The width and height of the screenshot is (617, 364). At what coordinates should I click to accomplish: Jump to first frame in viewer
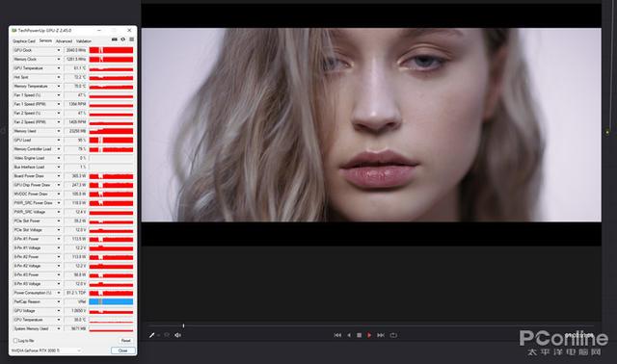pos(337,335)
